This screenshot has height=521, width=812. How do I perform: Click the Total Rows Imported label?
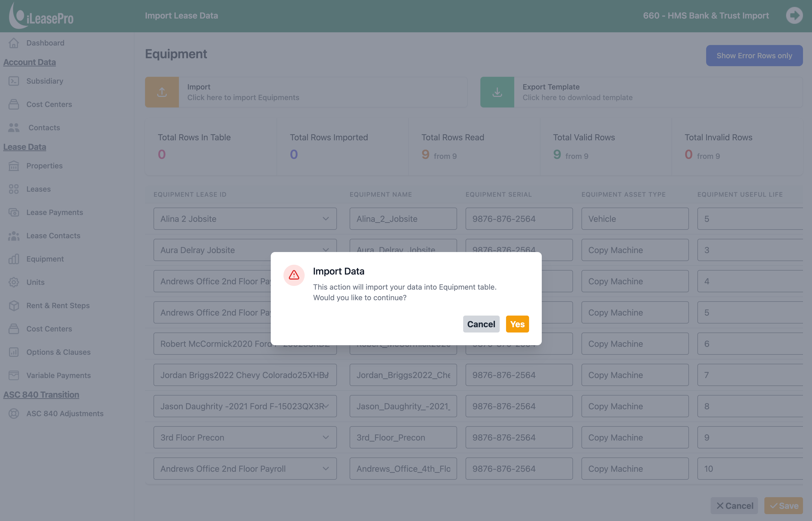click(x=329, y=137)
